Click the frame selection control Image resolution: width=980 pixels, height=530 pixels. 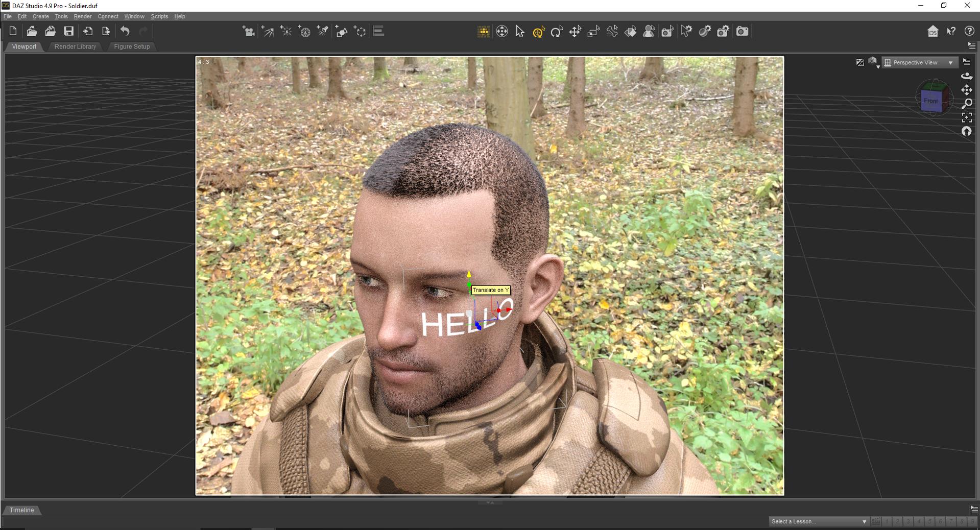click(967, 117)
